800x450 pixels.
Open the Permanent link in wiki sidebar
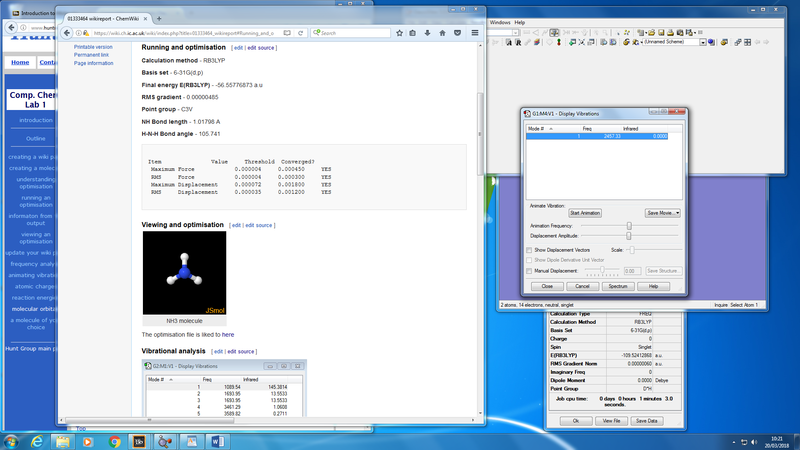point(91,55)
